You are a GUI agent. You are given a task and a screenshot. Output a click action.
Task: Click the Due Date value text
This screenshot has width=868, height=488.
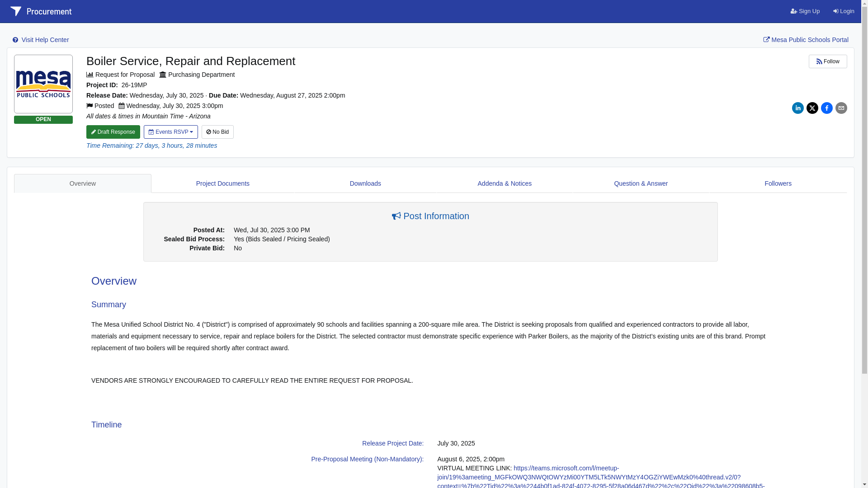292,95
